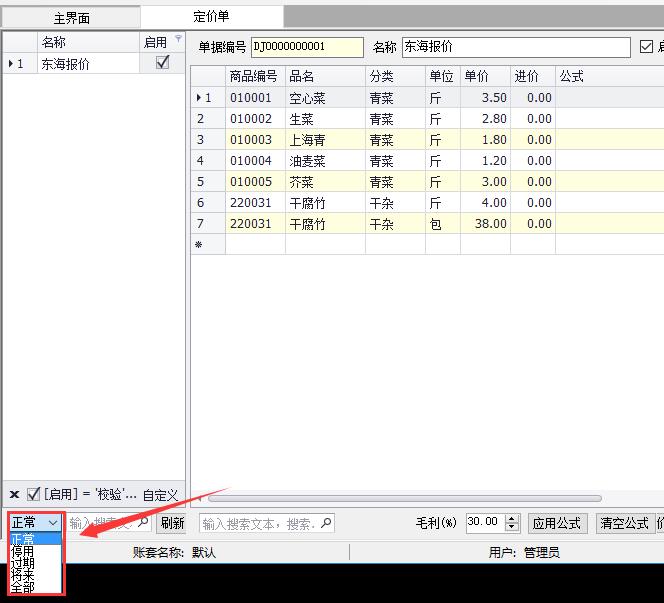Select the 芥菜 cell

(325, 182)
